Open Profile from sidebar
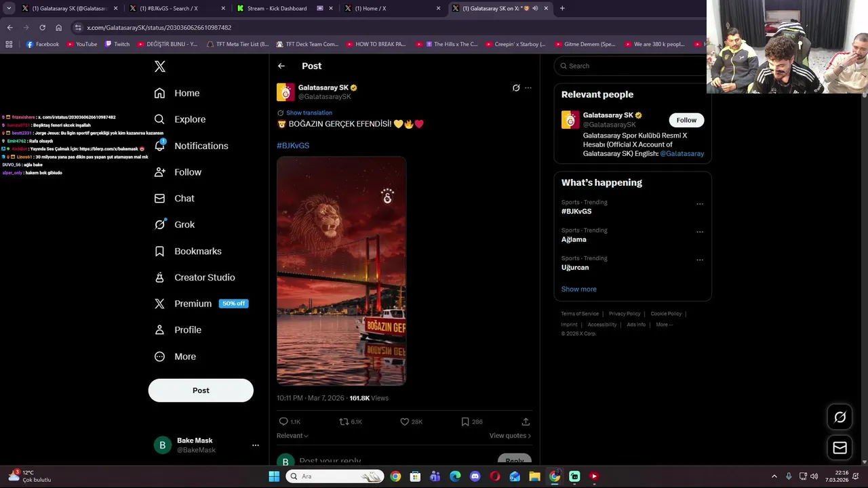The width and height of the screenshot is (868, 488). click(x=178, y=330)
